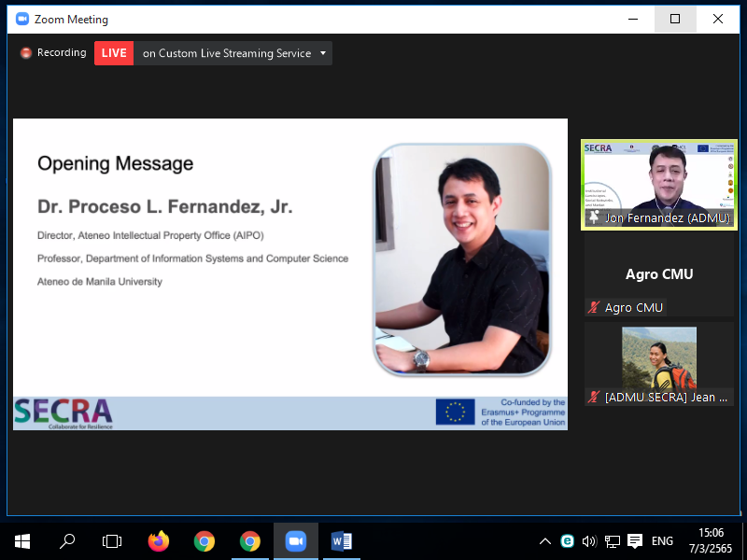Click the European Union flag on the slide
The image size is (747, 560).
coord(455,412)
